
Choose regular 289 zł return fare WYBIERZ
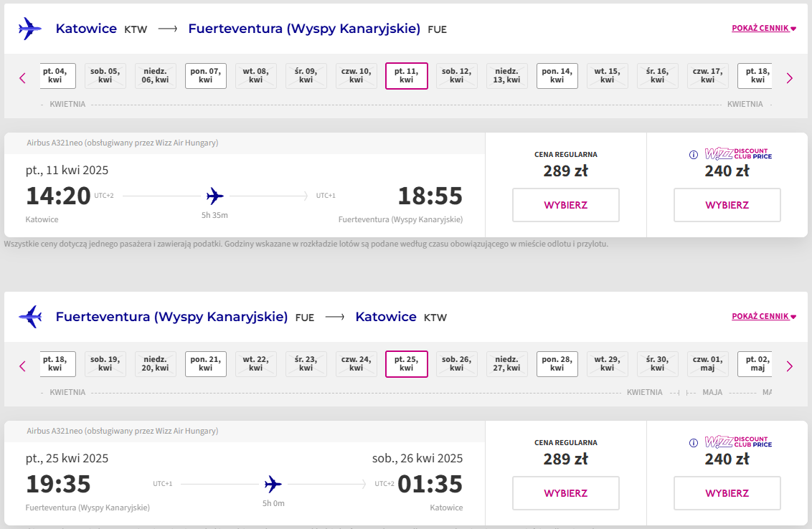pyautogui.click(x=566, y=492)
